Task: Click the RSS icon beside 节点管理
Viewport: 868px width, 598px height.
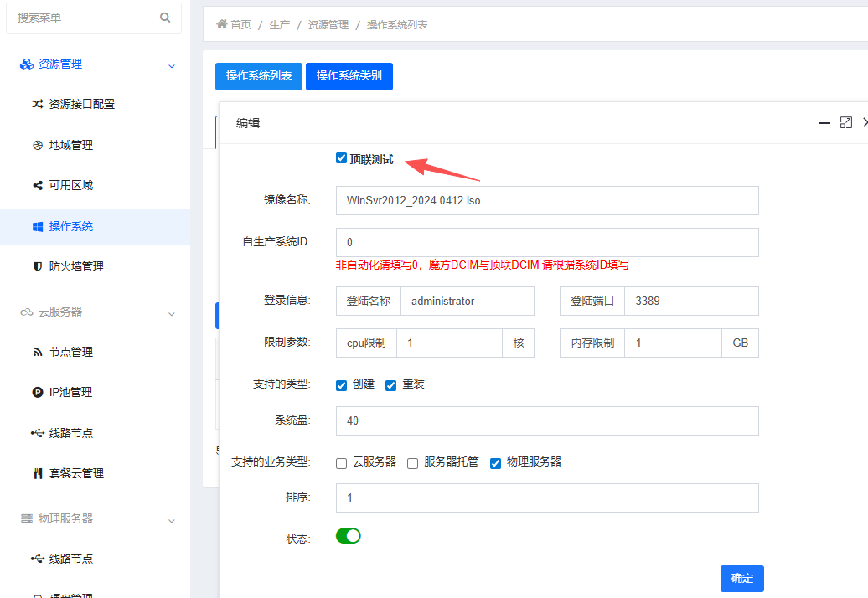Action: (38, 352)
